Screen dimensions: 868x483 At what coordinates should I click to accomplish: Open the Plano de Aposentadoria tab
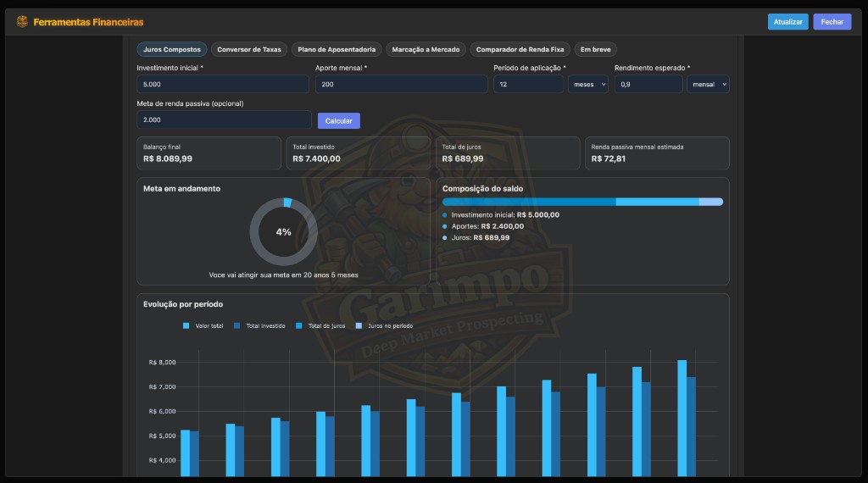[x=337, y=49]
